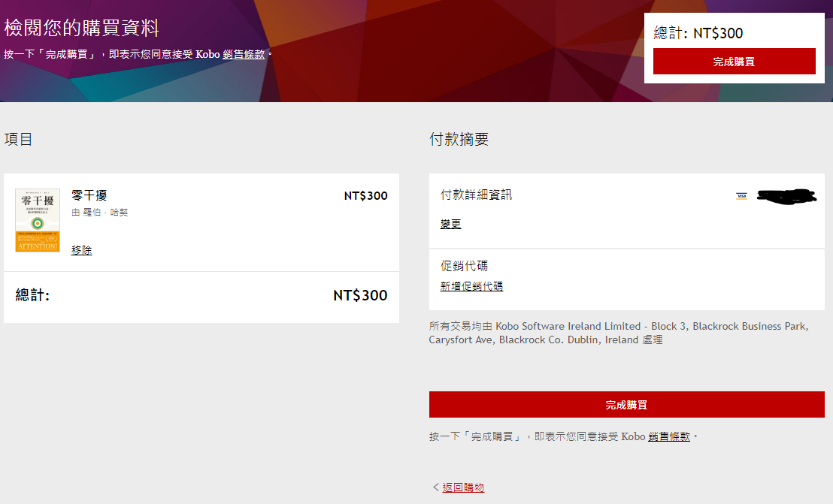The image size is (833, 504).
Task: Click the 項目 heading
Action: tap(19, 139)
